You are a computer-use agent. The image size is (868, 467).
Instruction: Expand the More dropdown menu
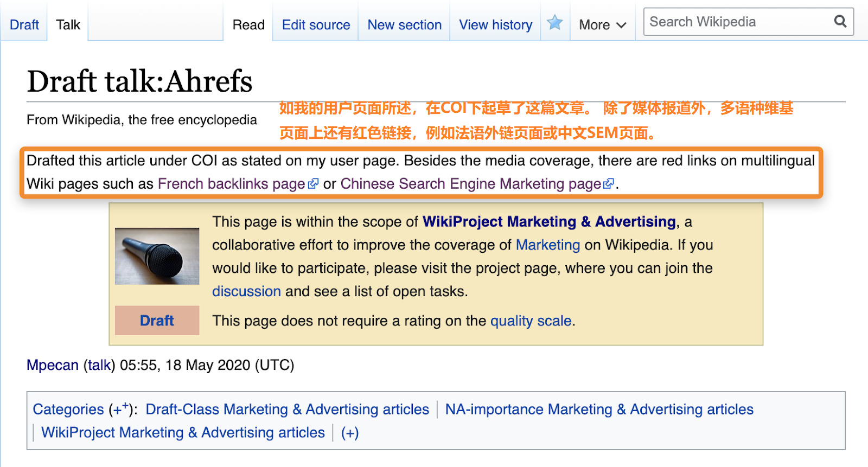[602, 25]
